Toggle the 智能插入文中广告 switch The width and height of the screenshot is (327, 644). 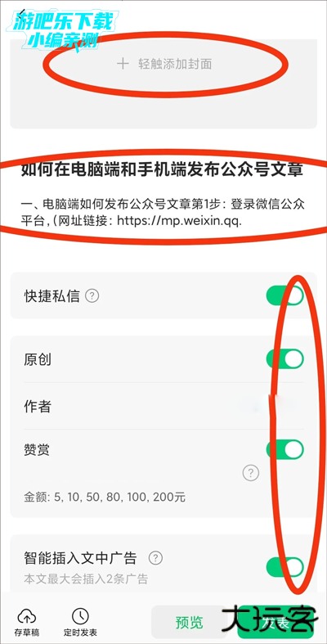point(285,567)
